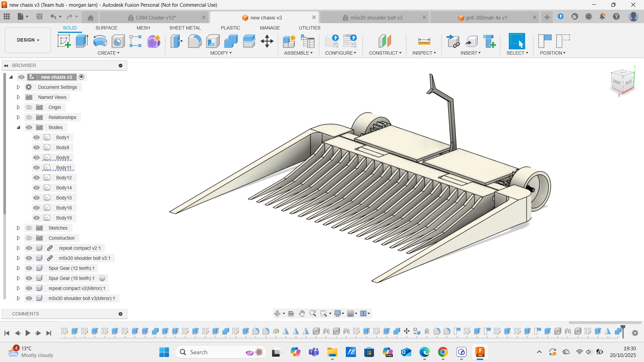Click the Fillet tool icon
This screenshot has height=362, width=644.
point(195,41)
